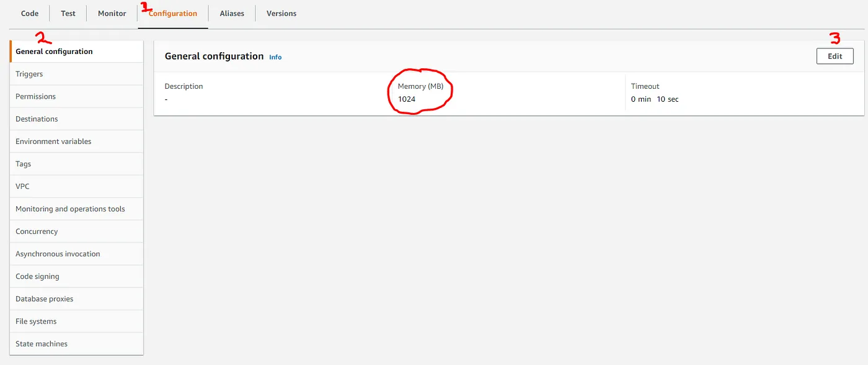Open Monitoring and operations tools

tap(70, 209)
